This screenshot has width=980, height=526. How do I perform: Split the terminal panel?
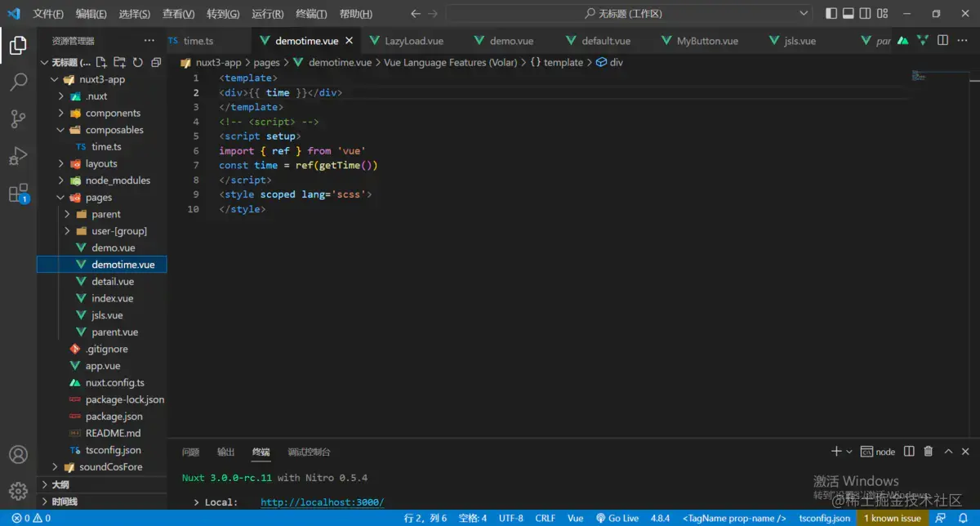coord(911,452)
